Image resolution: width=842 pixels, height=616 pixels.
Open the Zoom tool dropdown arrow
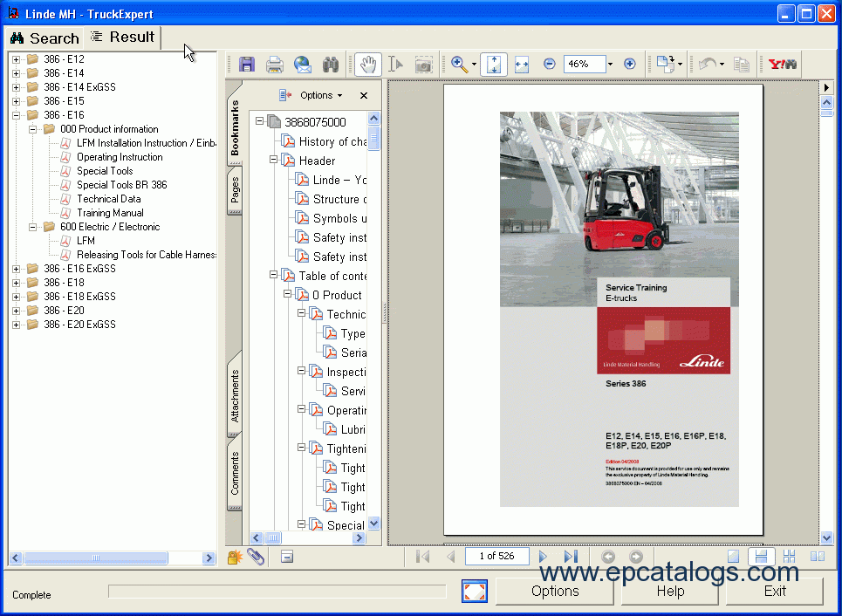[474, 65]
